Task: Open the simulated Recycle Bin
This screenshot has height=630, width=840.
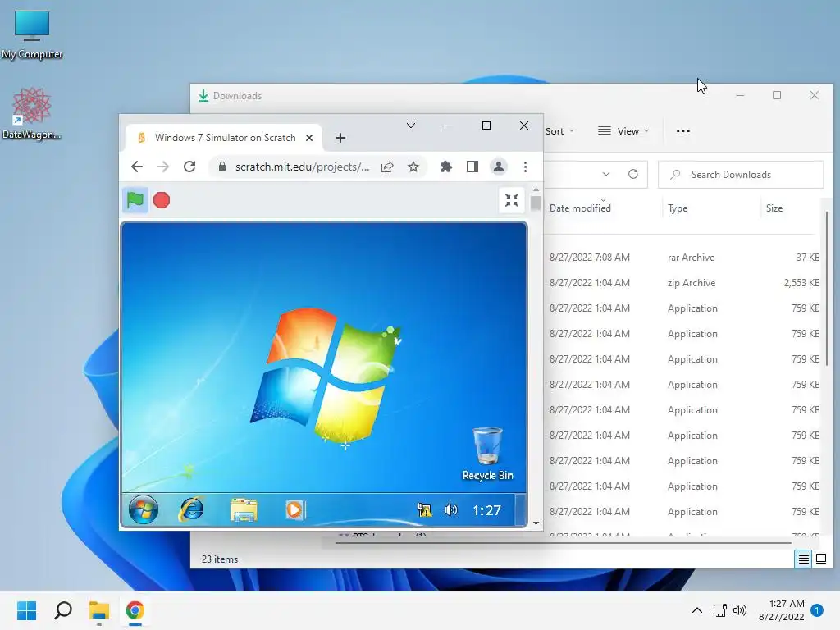Action: point(487,454)
